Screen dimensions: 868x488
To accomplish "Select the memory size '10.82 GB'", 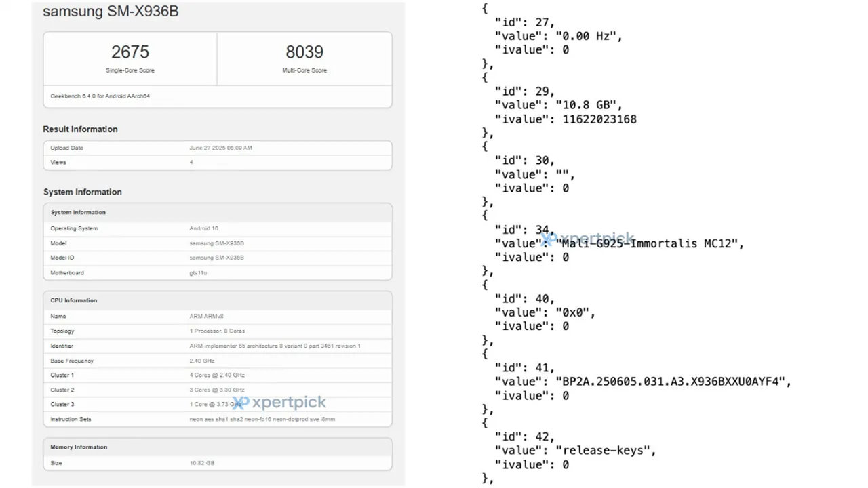I will coord(202,463).
